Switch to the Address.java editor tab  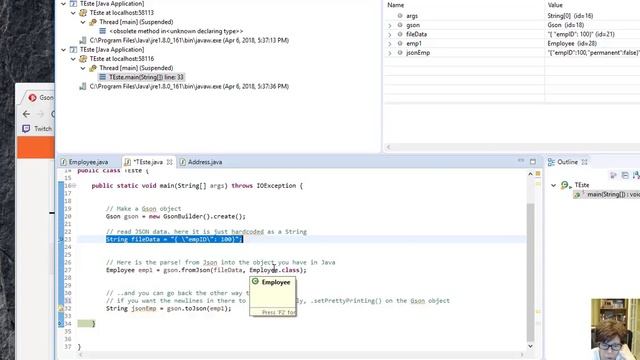(x=201, y=162)
